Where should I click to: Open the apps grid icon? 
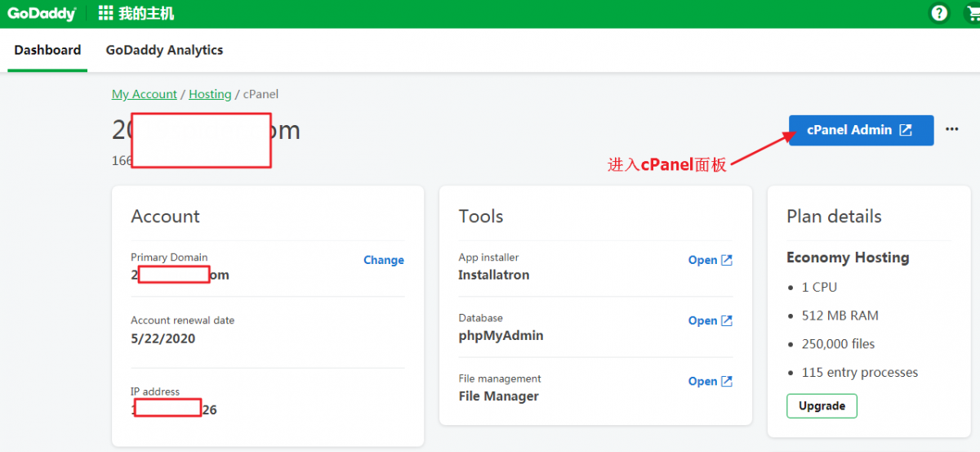point(105,14)
